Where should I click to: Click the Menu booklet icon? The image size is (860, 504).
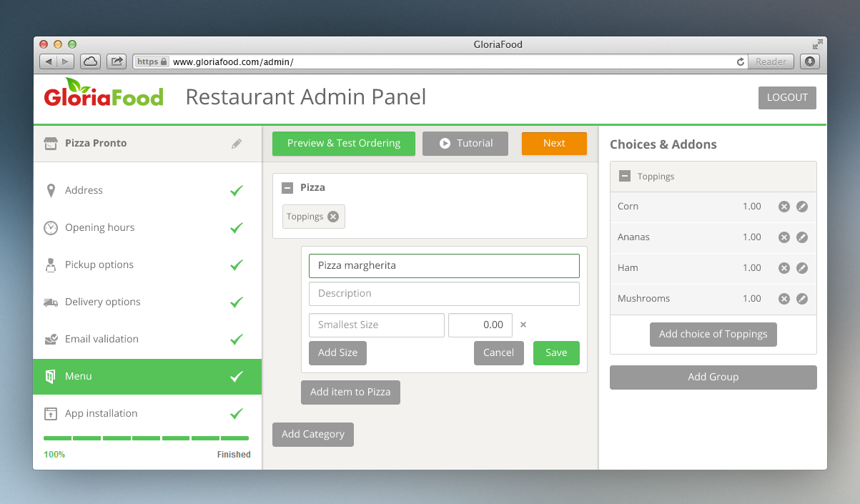[x=51, y=377]
